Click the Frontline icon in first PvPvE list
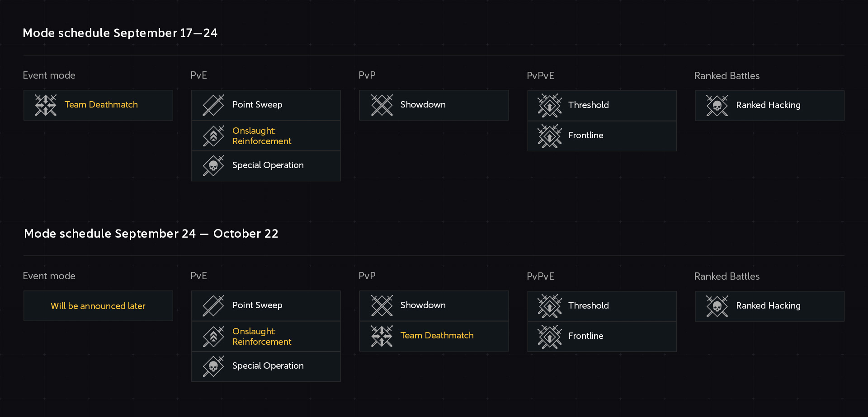Screen dimensions: 868x417 tap(550, 136)
